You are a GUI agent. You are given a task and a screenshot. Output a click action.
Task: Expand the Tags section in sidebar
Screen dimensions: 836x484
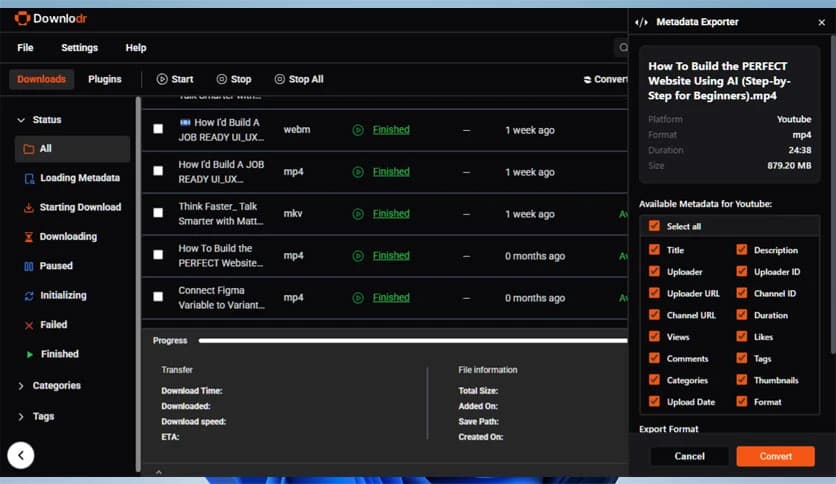coord(21,417)
